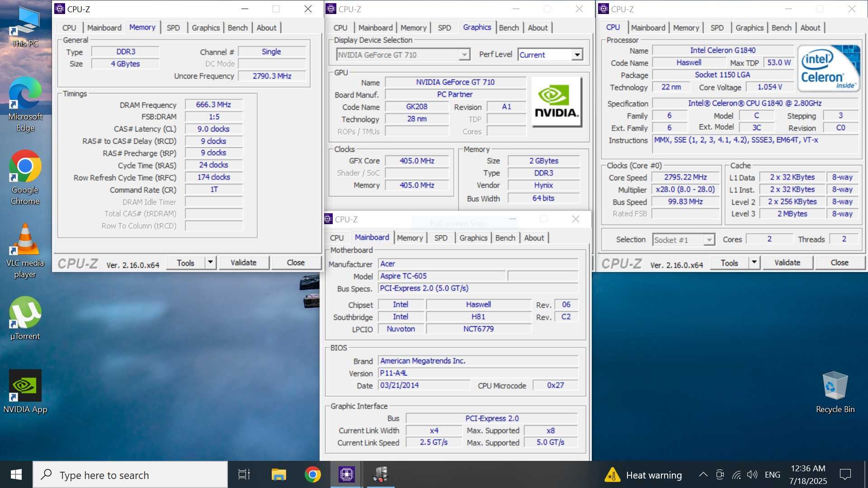Open the volume control tray icon
Image resolution: width=868 pixels, height=488 pixels.
coord(752,474)
